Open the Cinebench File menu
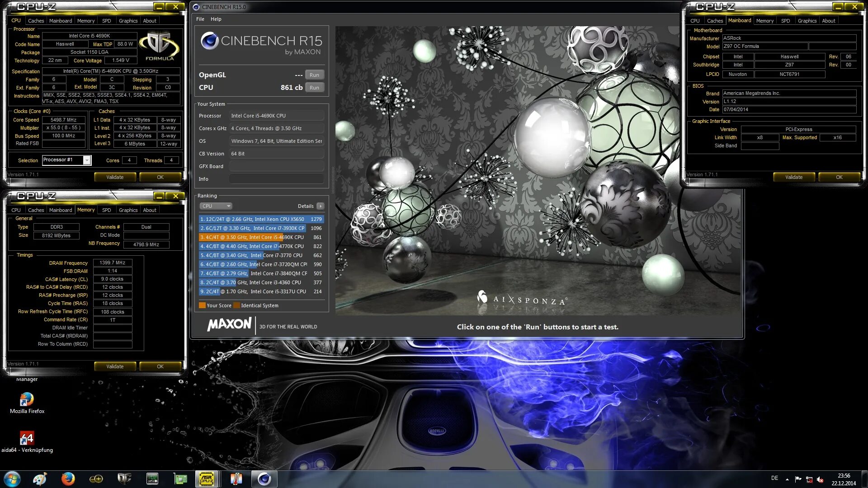Viewport: 868px width, 488px height. (200, 19)
